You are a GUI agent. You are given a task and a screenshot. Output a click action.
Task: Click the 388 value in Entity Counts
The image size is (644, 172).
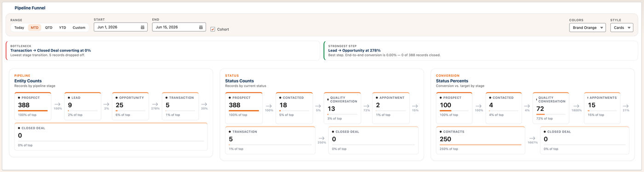(23, 105)
